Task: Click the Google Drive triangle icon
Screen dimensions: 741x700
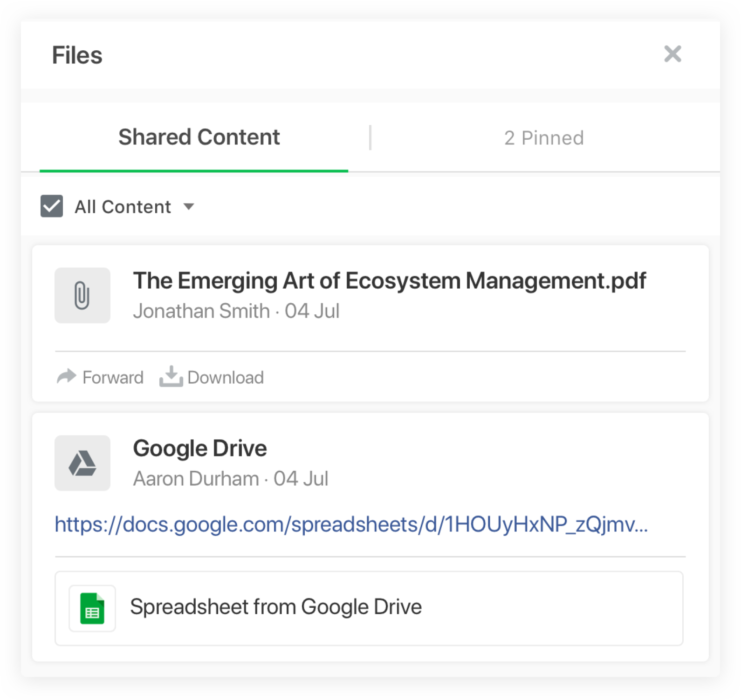Action: click(82, 463)
